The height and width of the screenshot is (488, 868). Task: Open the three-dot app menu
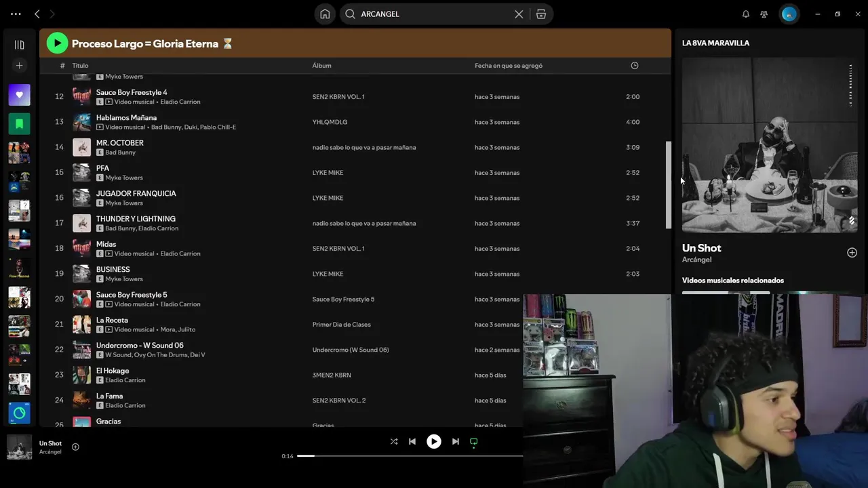pyautogui.click(x=16, y=14)
